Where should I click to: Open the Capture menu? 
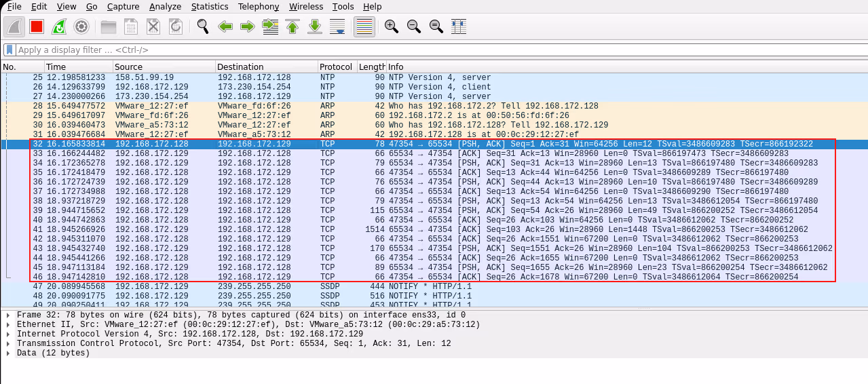coord(123,7)
